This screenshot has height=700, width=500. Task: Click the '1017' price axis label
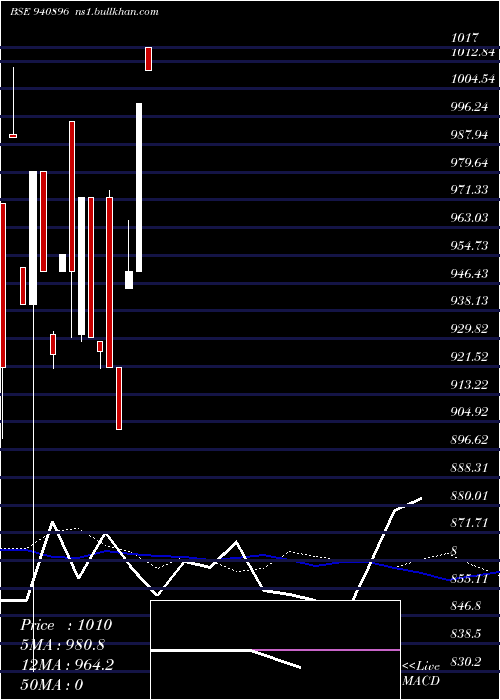pyautogui.click(x=465, y=38)
